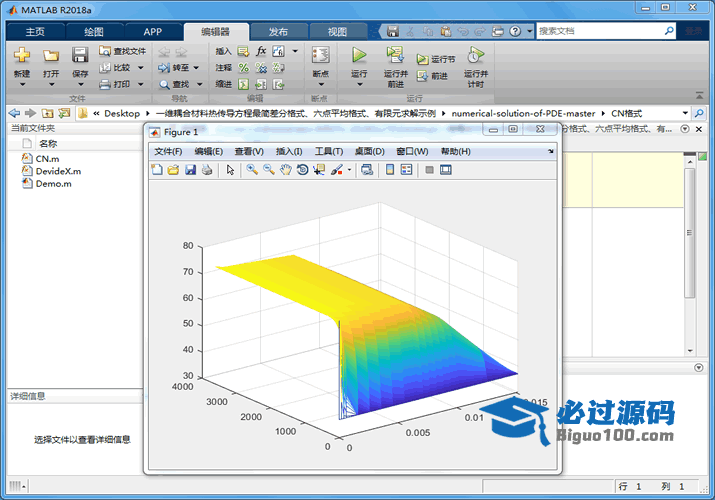Click the link plot icon
This screenshot has width=715, height=500.
coord(367,170)
